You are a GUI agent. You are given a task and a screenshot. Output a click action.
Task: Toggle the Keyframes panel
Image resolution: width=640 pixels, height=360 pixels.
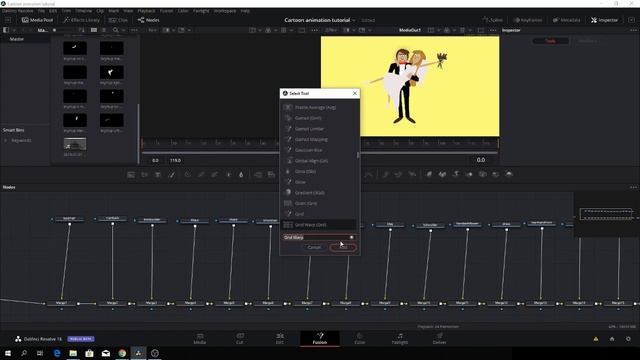coord(528,20)
